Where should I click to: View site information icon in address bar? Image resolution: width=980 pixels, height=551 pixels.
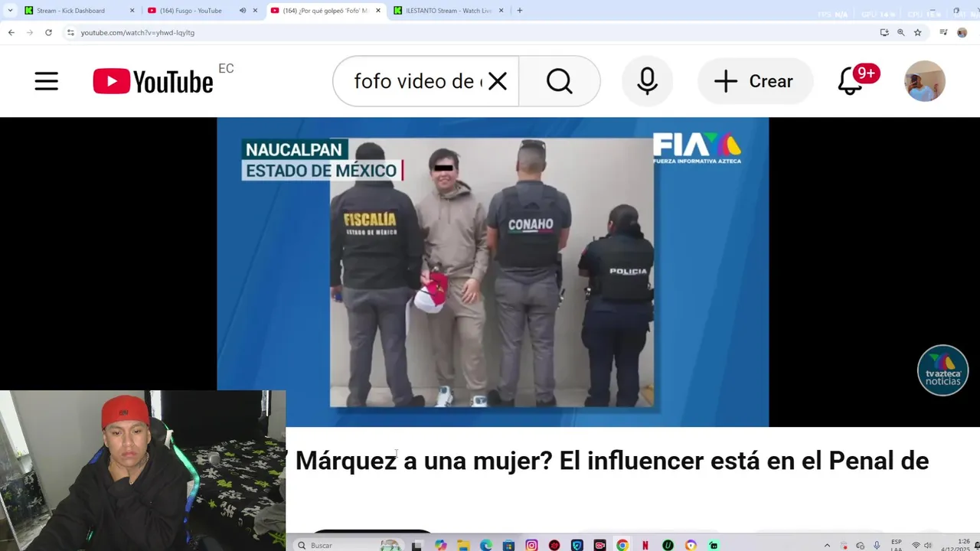70,32
